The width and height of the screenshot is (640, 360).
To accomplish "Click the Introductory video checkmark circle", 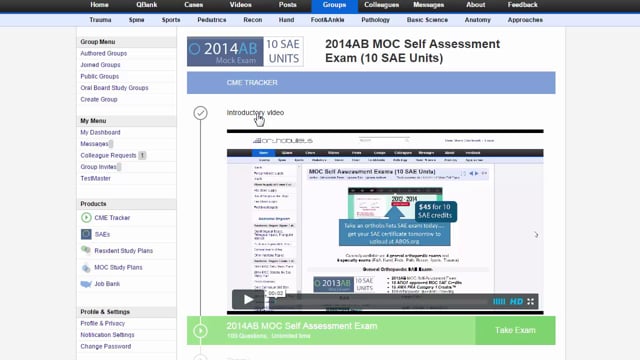I will 200,113.
